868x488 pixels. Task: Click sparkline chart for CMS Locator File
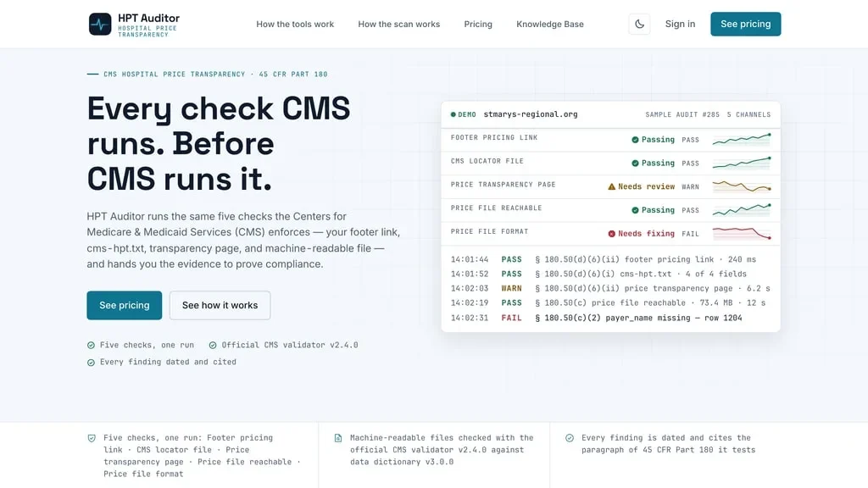point(742,164)
